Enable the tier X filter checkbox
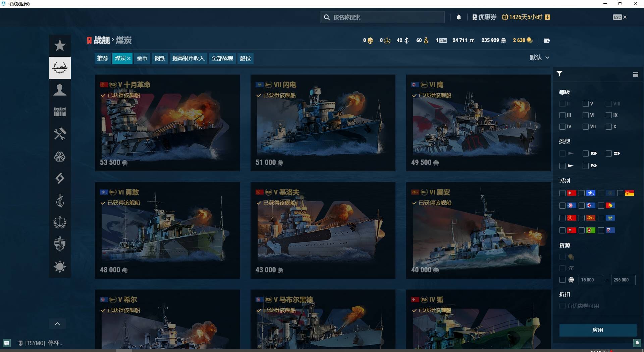 click(x=608, y=127)
